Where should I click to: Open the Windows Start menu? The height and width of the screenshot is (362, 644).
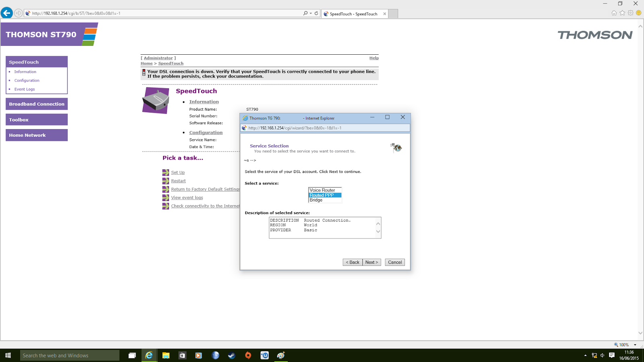tap(8, 356)
